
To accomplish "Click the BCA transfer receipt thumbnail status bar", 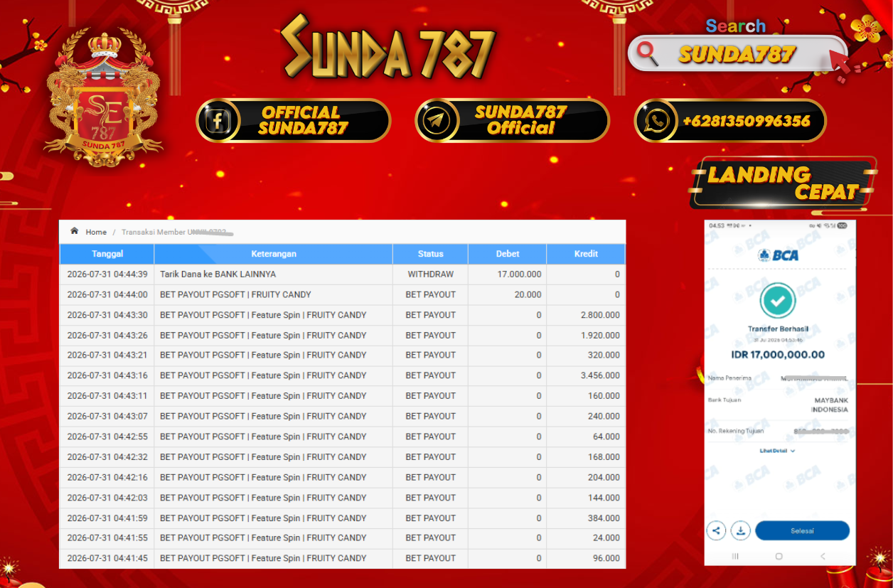I will pyautogui.click(x=779, y=225).
